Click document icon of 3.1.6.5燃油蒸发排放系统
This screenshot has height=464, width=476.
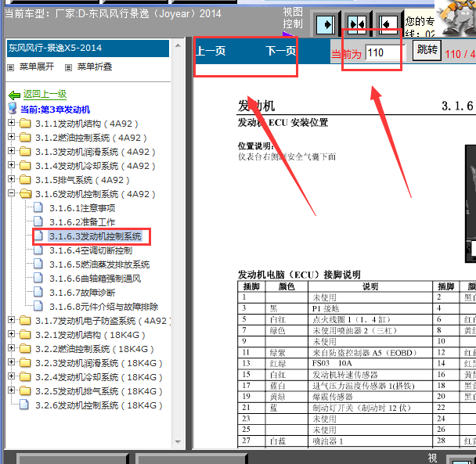pyautogui.click(x=38, y=264)
